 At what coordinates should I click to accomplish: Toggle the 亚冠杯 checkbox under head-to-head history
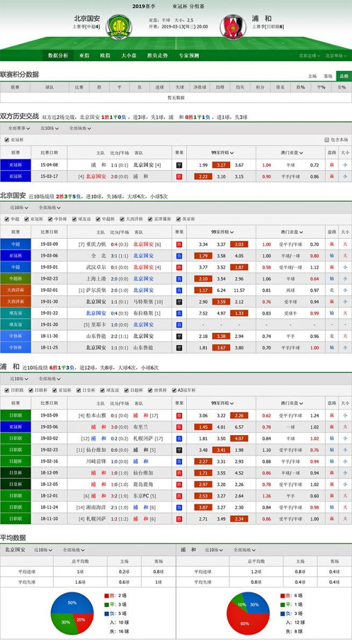(x=6, y=140)
